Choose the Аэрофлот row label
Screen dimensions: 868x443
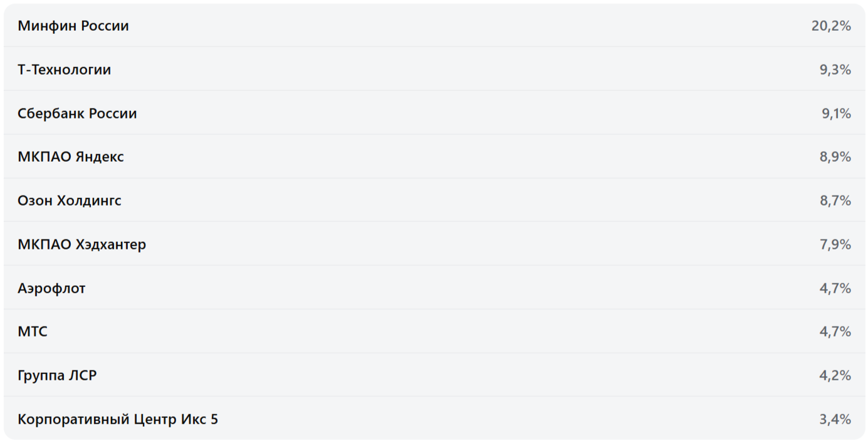coord(51,288)
